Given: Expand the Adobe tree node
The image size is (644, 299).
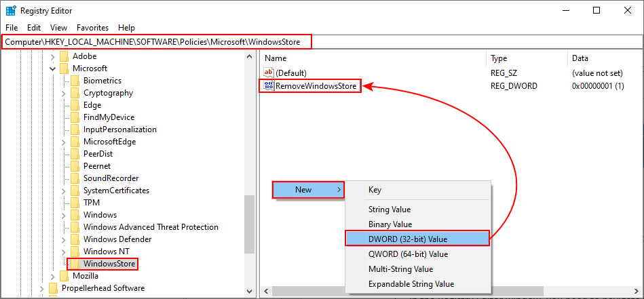Looking at the screenshot, I should click(x=53, y=56).
